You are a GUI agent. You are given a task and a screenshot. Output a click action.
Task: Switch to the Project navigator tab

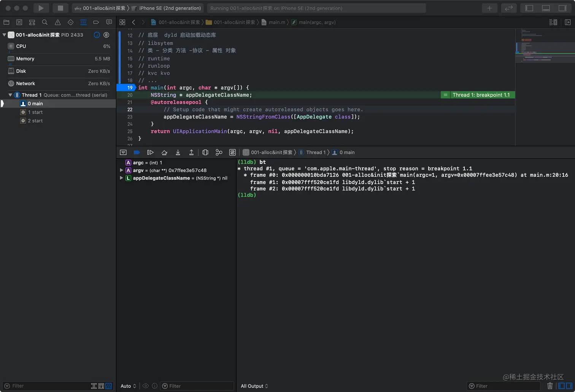click(6, 22)
